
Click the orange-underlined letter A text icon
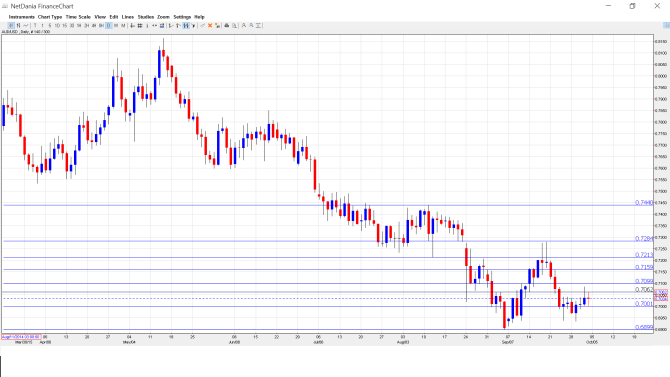(x=244, y=26)
